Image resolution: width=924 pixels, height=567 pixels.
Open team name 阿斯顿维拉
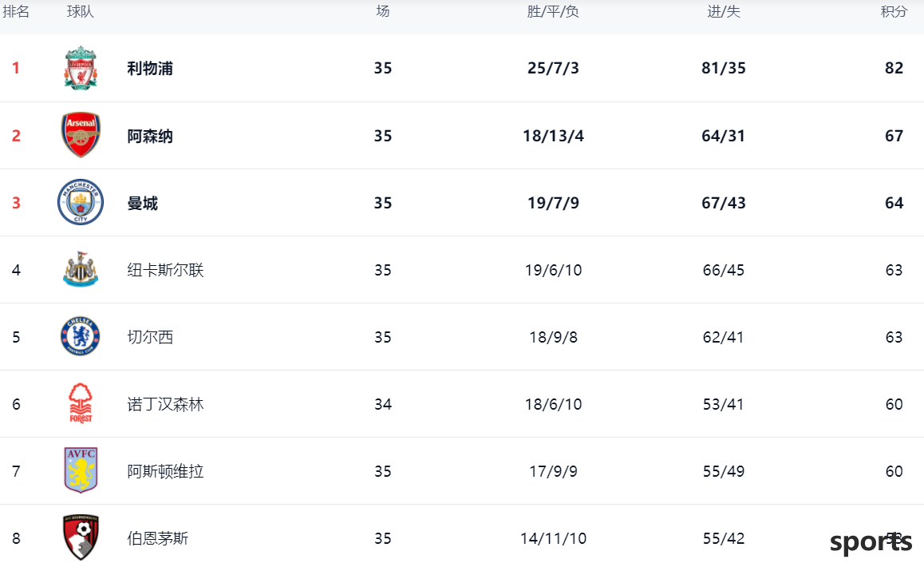pyautogui.click(x=166, y=471)
